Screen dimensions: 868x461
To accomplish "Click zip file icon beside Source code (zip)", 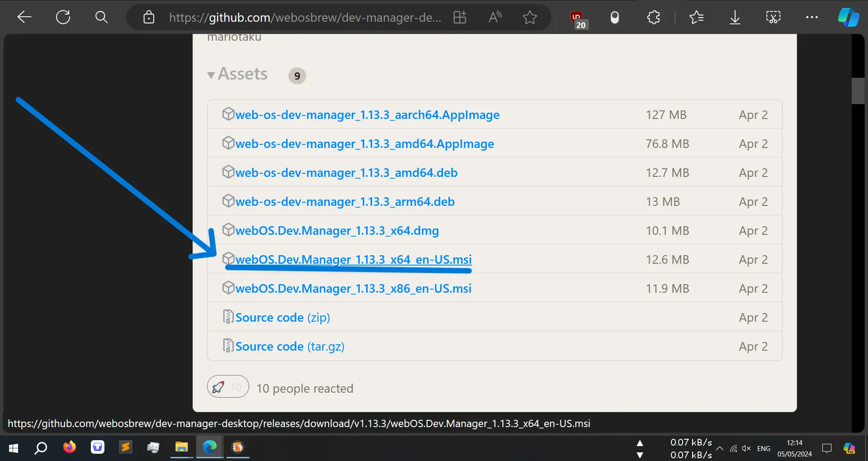I will (x=228, y=317).
